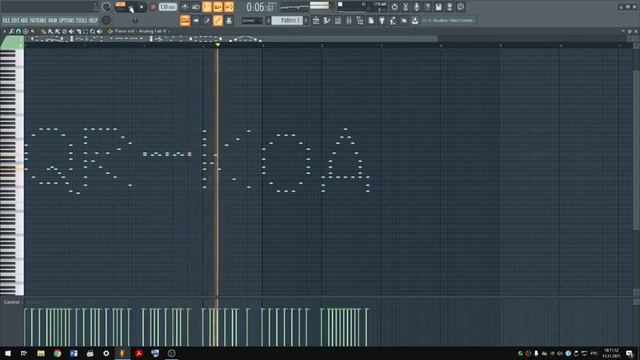The width and height of the screenshot is (640, 360).
Task: Arm the red Record button
Action: click(x=153, y=7)
